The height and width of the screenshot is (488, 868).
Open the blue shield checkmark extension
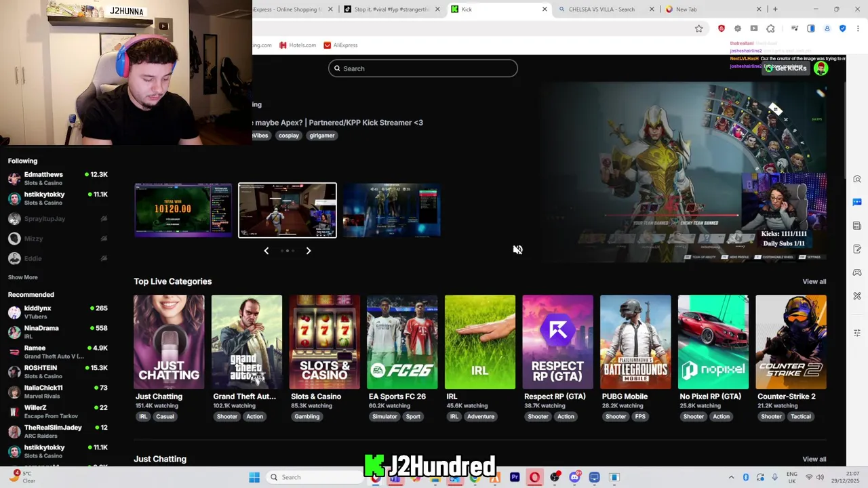click(x=842, y=28)
